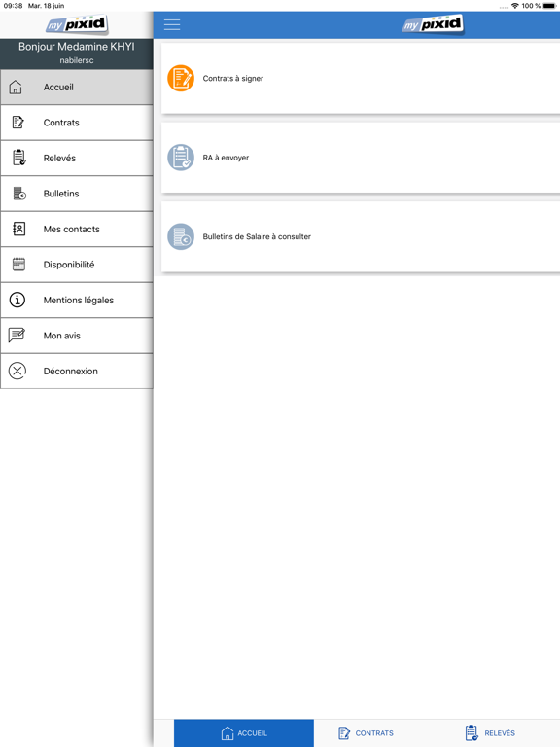This screenshot has height=747, width=560.
Task: Open the Relevés clipboard icon in sidebar
Action: [x=19, y=158]
